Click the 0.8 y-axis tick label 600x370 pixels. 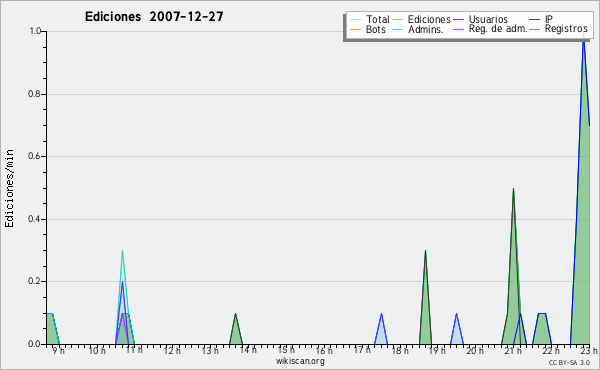pyautogui.click(x=35, y=94)
